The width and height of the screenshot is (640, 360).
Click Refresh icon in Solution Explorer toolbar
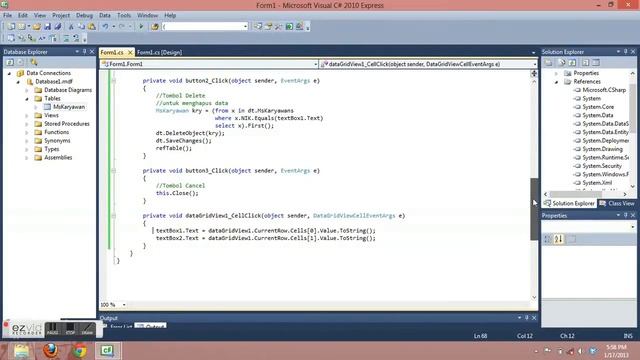coord(572,62)
